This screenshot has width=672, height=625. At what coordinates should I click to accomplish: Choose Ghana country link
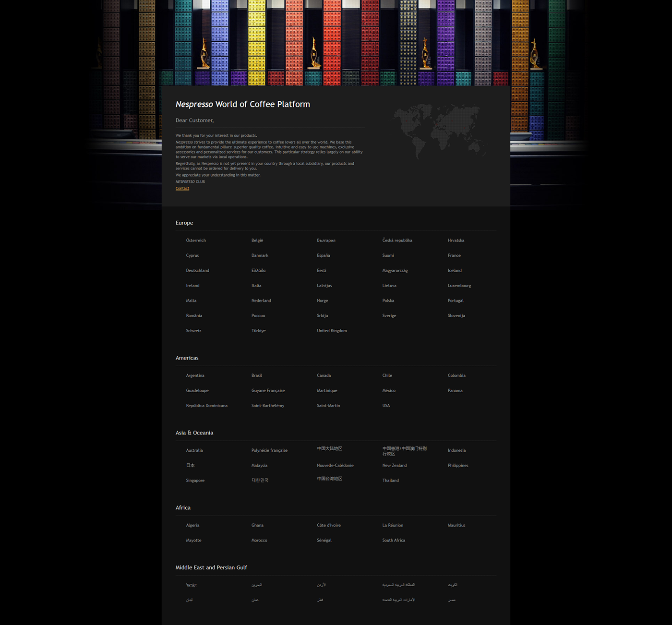(257, 526)
